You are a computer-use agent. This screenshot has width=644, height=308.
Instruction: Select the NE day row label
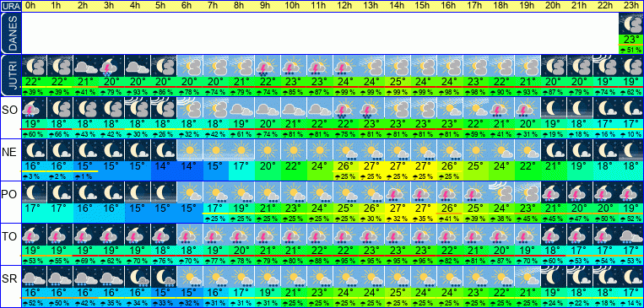tap(9, 153)
